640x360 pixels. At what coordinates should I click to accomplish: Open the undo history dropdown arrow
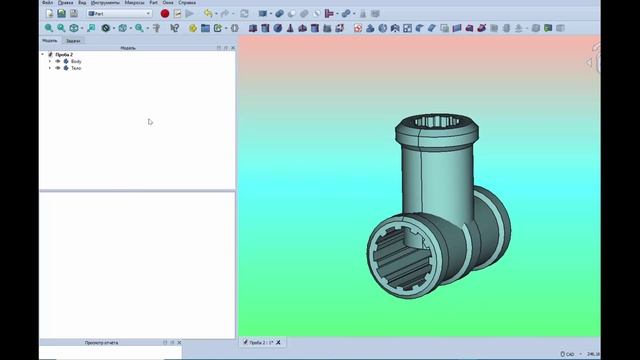pos(216,13)
